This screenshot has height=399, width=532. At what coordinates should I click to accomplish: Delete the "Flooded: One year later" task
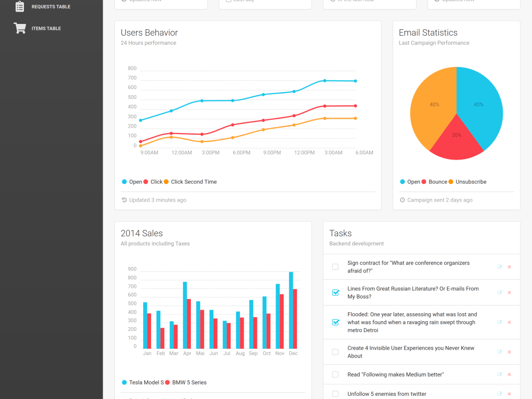tap(509, 322)
